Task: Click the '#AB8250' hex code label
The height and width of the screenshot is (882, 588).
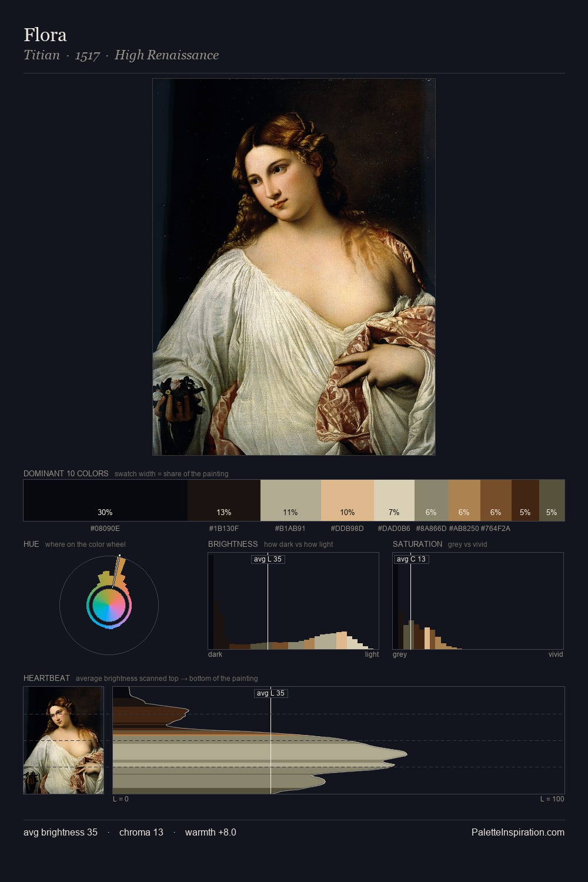Action: (x=464, y=529)
